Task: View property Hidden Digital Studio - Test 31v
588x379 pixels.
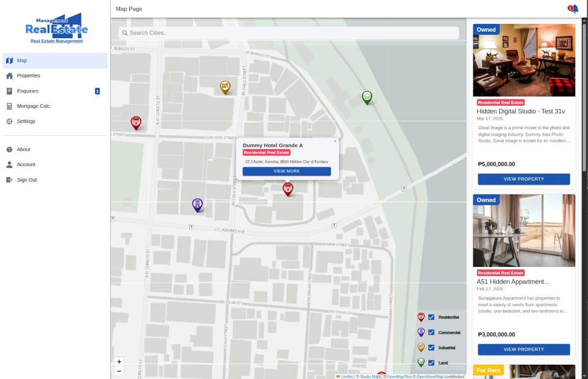Action: 524,179
